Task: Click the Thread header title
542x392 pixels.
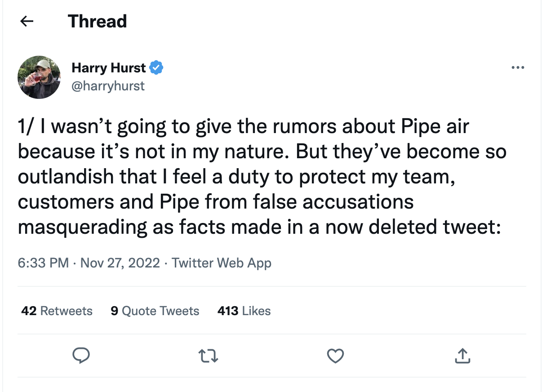Action: pyautogui.click(x=98, y=21)
